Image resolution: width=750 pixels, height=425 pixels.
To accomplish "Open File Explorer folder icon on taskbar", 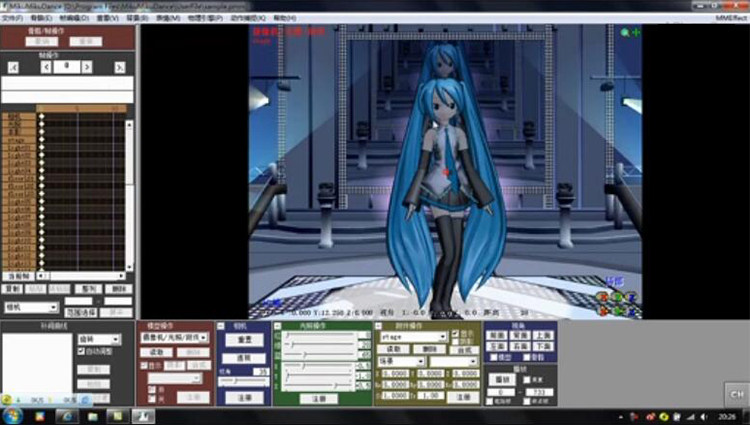I will (92, 416).
